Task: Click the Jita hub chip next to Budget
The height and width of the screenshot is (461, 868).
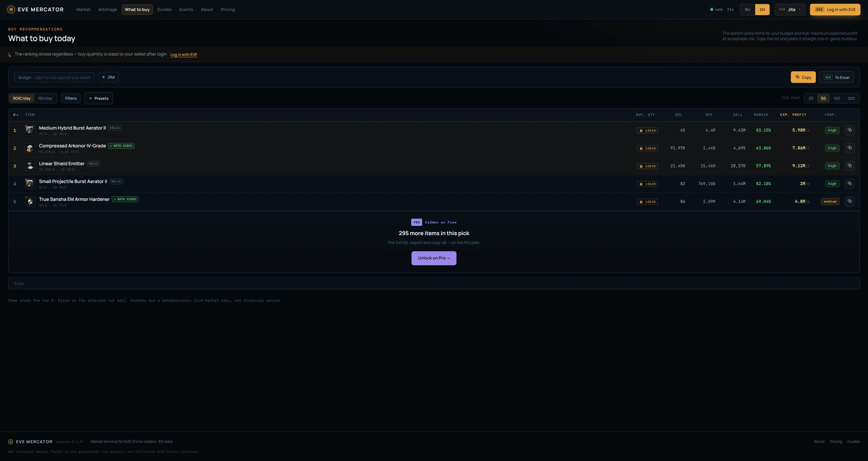Action: [108, 77]
